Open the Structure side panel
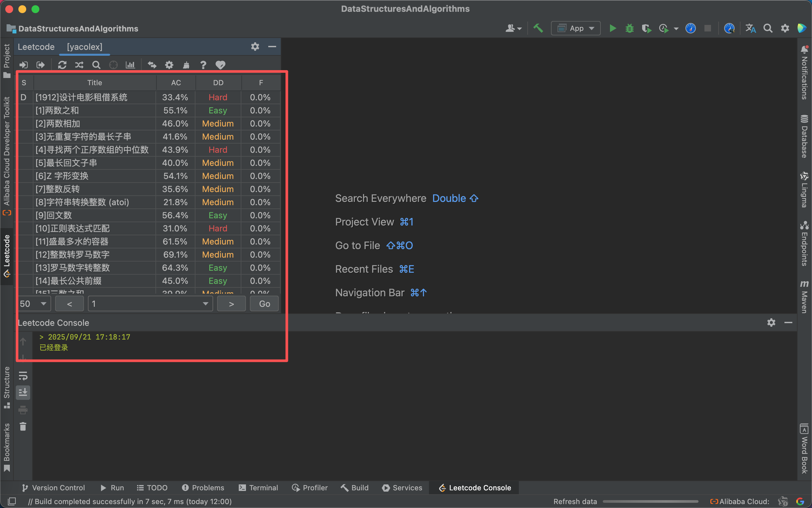This screenshot has height=508, width=812. [x=7, y=387]
